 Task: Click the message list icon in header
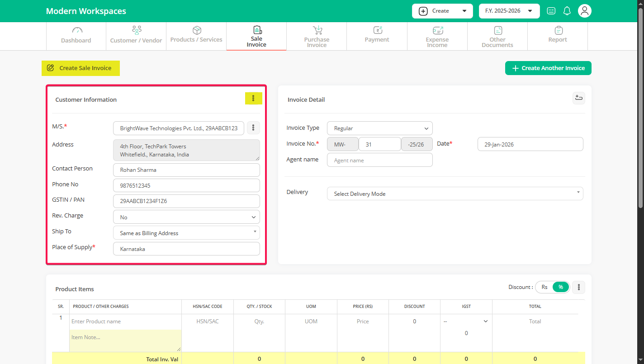pyautogui.click(x=551, y=11)
